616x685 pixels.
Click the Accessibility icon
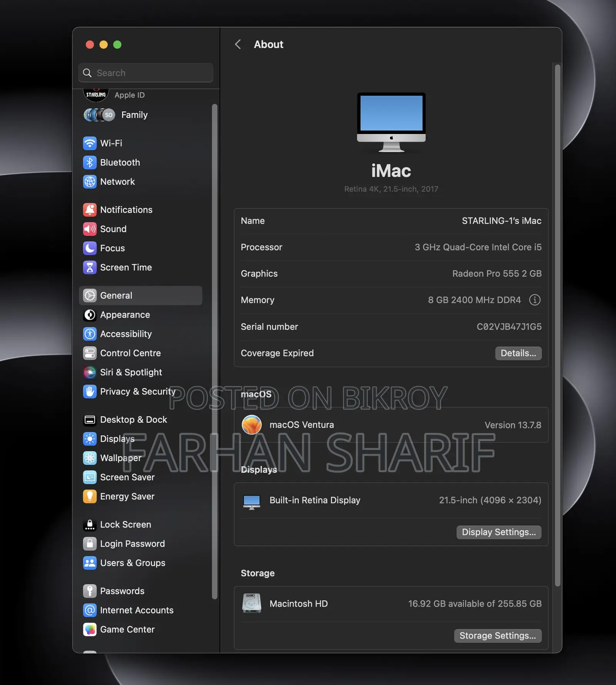[x=90, y=334]
